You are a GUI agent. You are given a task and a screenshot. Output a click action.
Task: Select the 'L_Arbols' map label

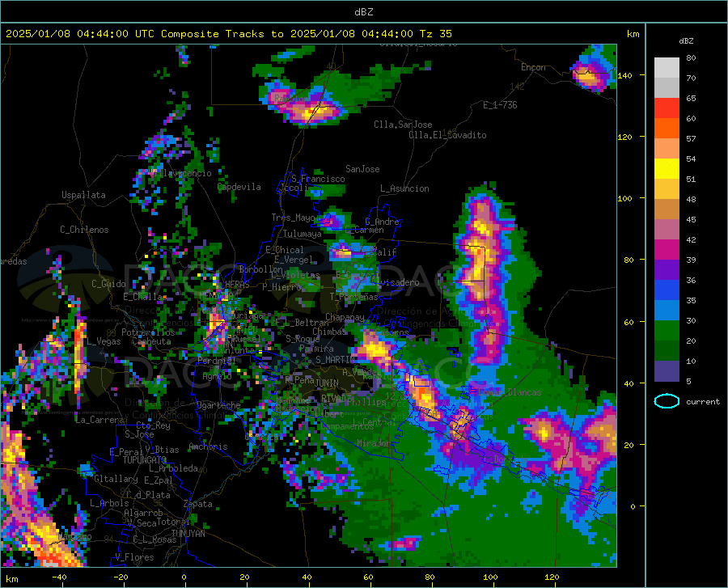(109, 503)
